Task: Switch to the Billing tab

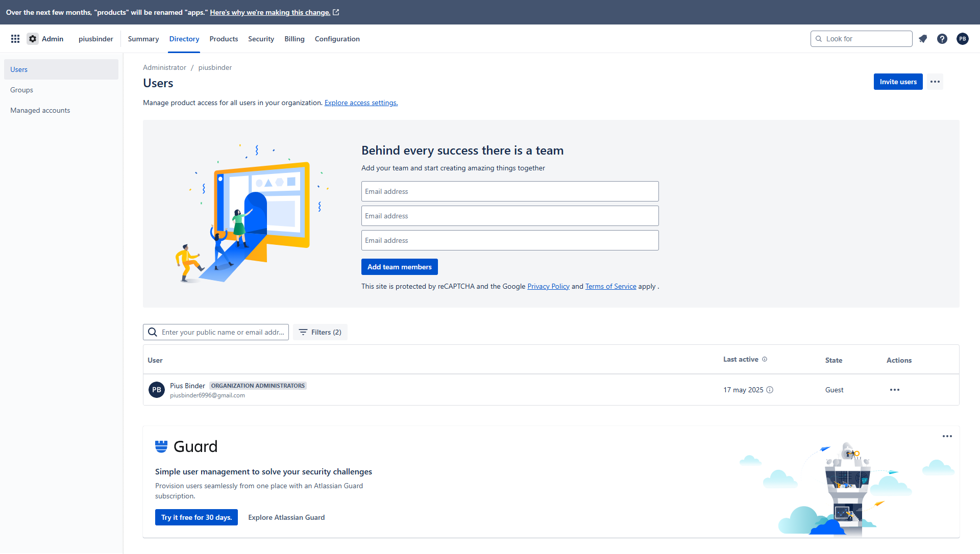Action: [295, 39]
